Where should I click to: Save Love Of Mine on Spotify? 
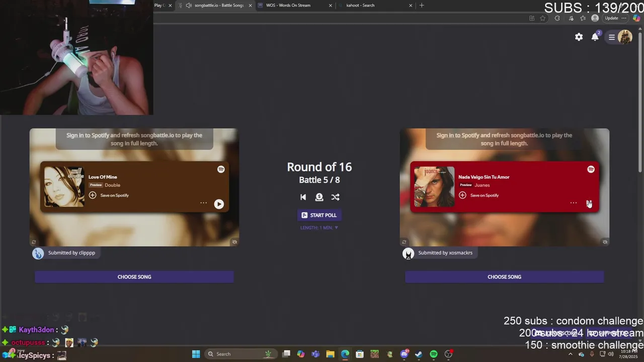pyautogui.click(x=109, y=195)
